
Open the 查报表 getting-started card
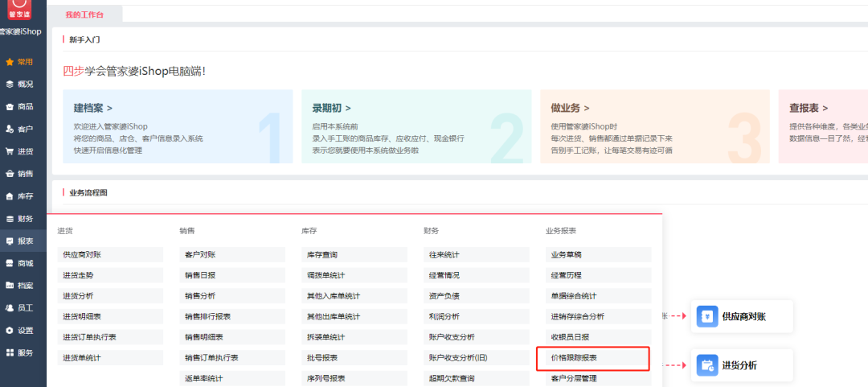click(823, 126)
